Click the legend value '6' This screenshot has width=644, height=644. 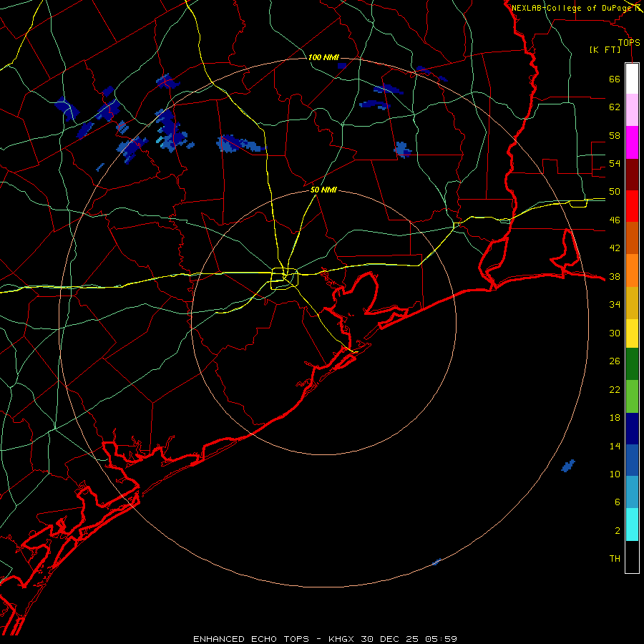[617, 502]
